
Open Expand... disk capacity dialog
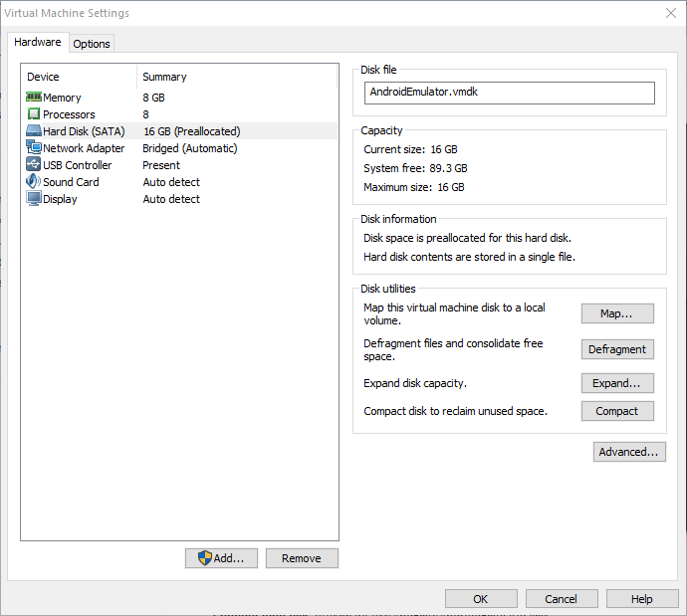tap(617, 383)
